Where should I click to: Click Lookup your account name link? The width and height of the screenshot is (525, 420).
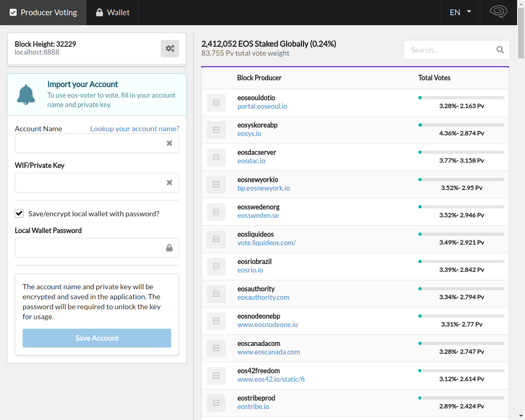[134, 129]
